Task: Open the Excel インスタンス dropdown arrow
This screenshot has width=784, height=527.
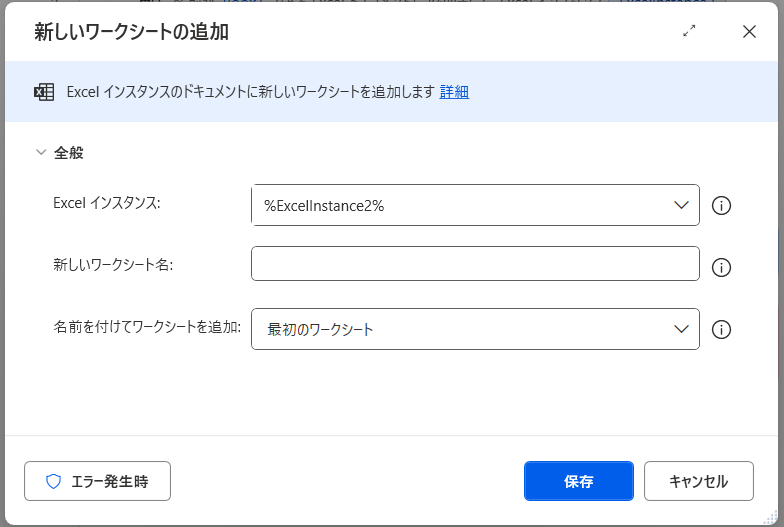Action: click(x=681, y=205)
